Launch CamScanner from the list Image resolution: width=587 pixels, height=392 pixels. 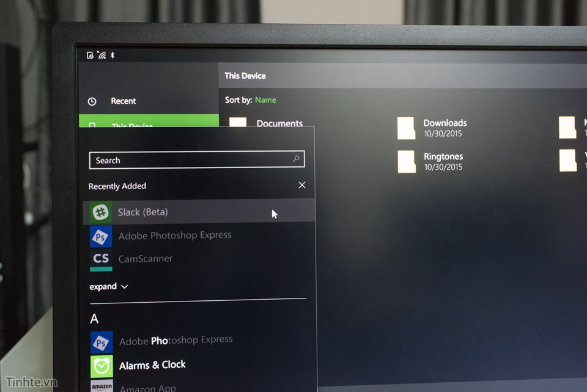tap(146, 259)
